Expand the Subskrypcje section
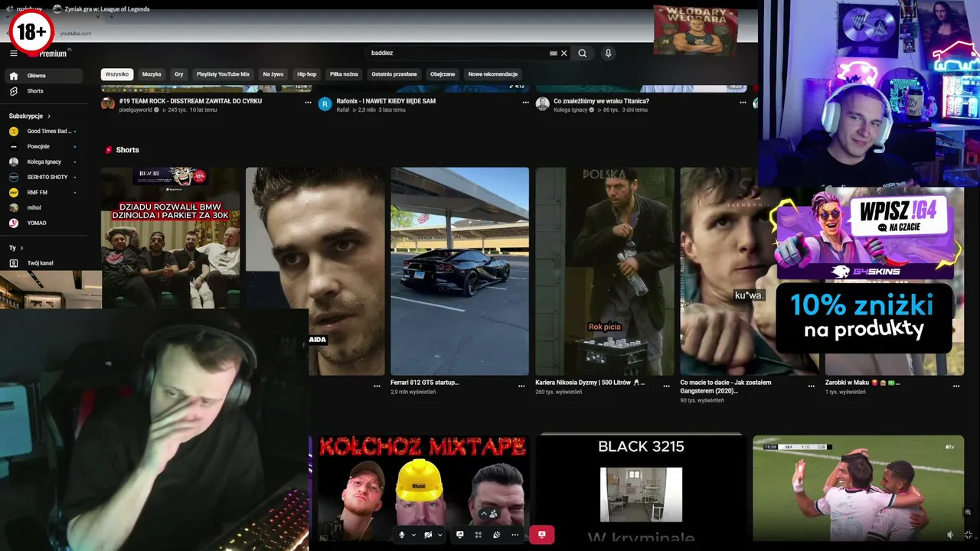The width and height of the screenshot is (980, 551). click(30, 116)
